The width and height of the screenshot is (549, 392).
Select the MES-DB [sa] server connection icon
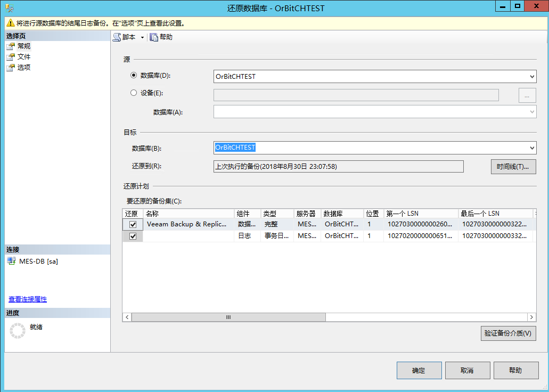click(x=11, y=261)
